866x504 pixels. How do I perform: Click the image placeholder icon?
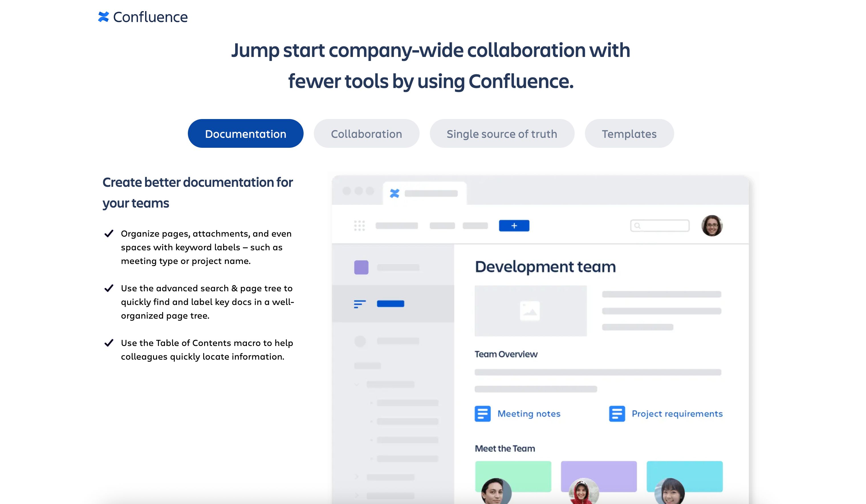[530, 311]
